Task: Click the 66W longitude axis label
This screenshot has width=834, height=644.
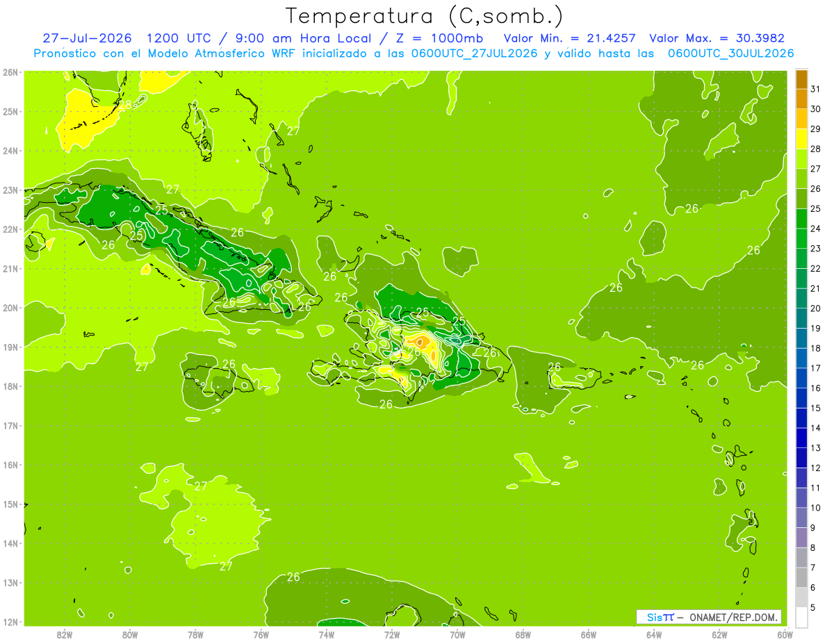Action: (589, 634)
